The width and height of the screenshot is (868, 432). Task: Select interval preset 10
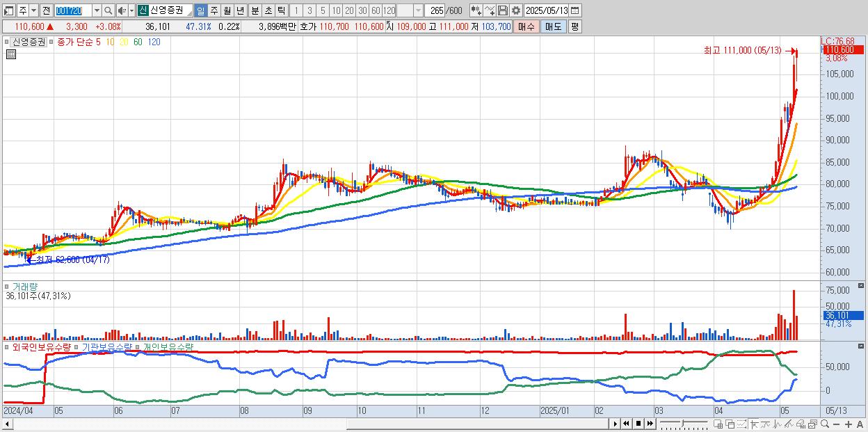[x=336, y=10]
